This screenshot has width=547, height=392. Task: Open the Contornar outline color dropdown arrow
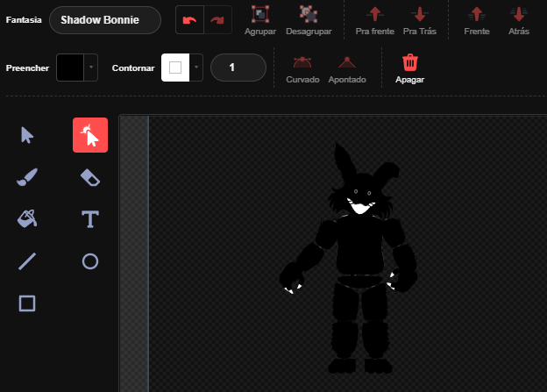(x=196, y=68)
